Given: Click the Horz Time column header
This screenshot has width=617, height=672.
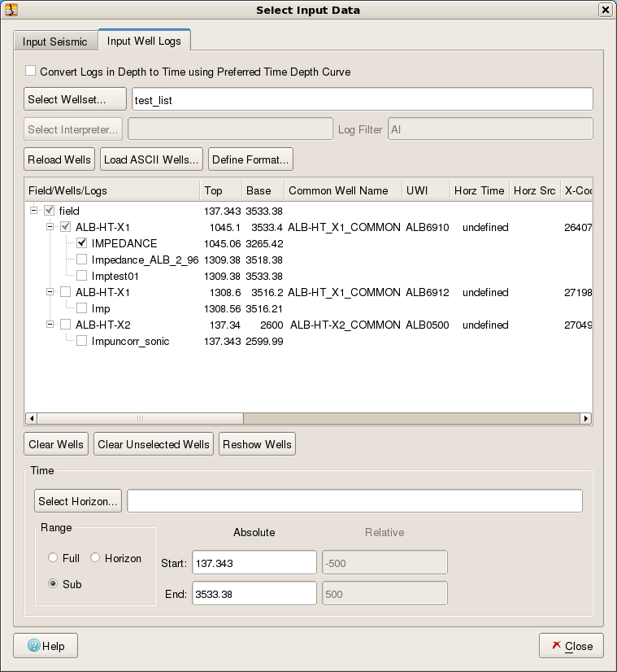Looking at the screenshot, I should (x=480, y=190).
